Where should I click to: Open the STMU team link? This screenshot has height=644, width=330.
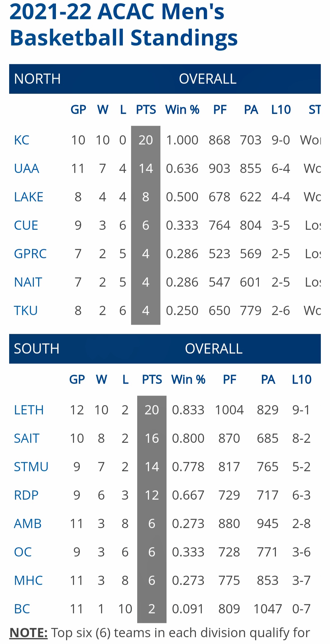[x=31, y=467]
